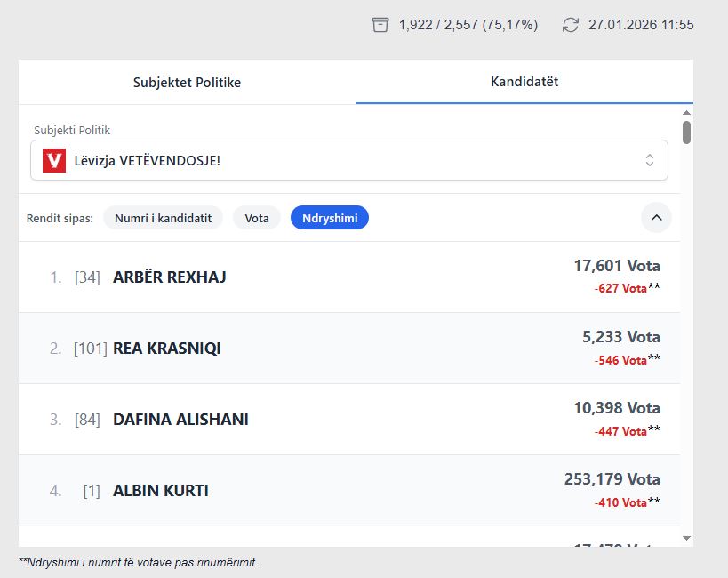Click the ballot box archive icon

tap(380, 25)
